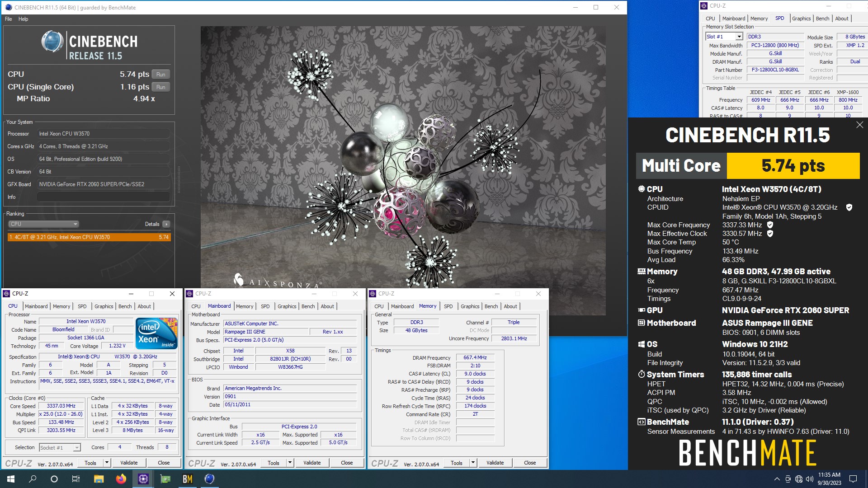Open SPD tab in middle CPU-Z window
Image resolution: width=868 pixels, height=488 pixels.
pyautogui.click(x=265, y=306)
